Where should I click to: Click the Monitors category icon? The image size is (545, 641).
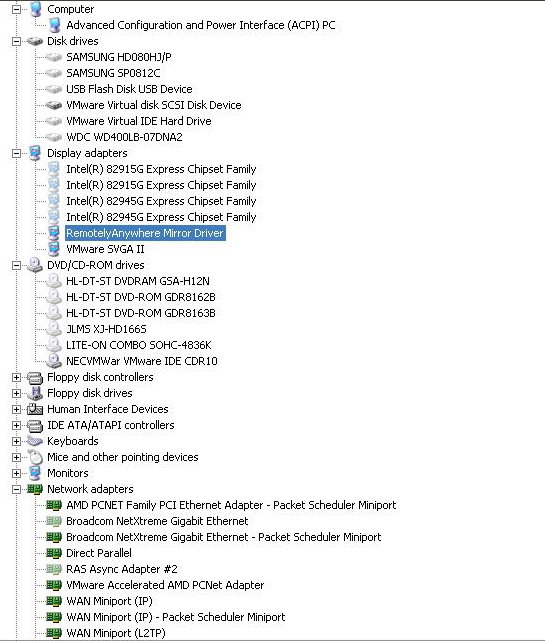35,473
